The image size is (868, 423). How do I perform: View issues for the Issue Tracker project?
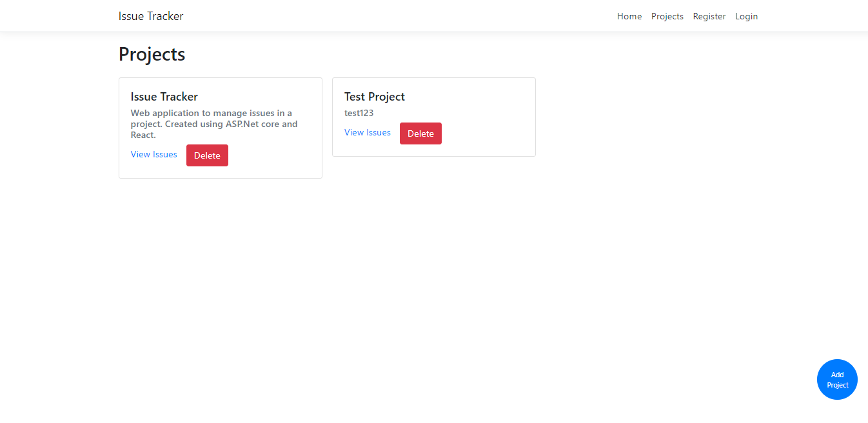point(153,154)
